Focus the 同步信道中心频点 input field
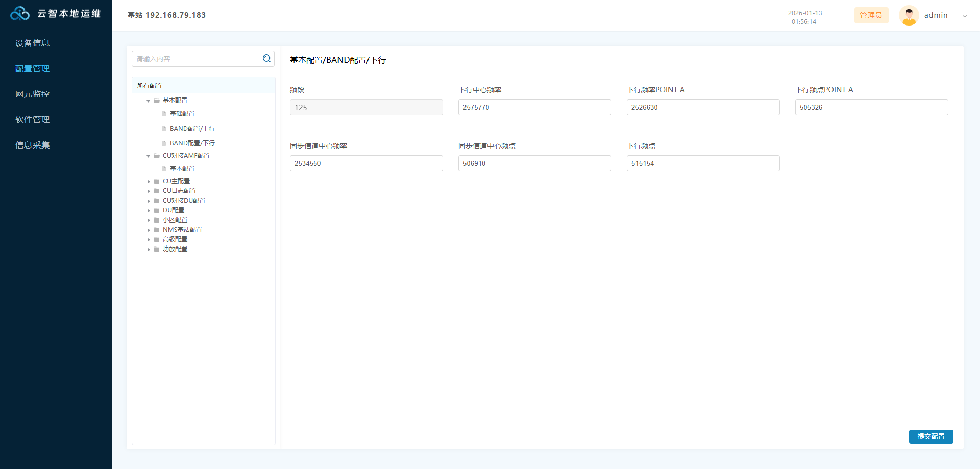 534,163
